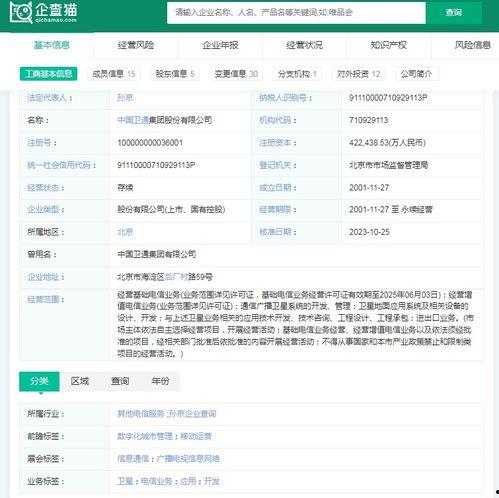Image resolution: width=499 pixels, height=498 pixels.
Task: Open 成员信息 15 sub-tab
Action: point(114,74)
